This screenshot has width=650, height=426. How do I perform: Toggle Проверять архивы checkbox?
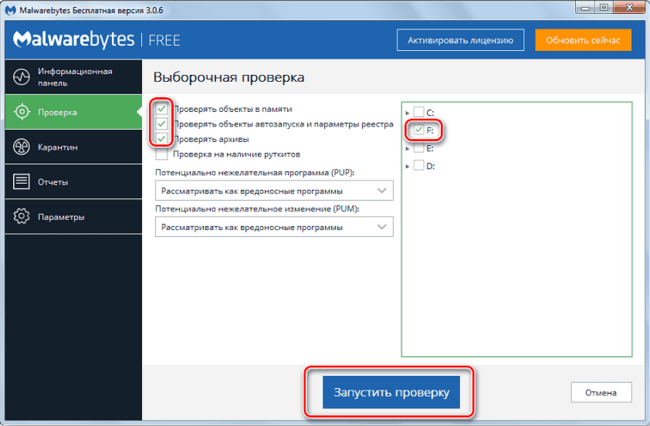tap(162, 139)
